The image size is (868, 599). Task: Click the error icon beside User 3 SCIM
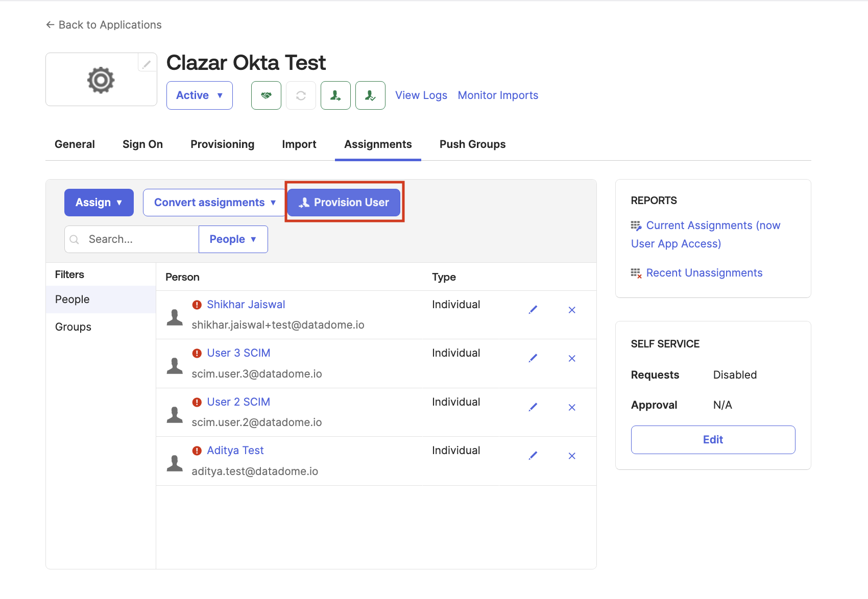(x=197, y=353)
